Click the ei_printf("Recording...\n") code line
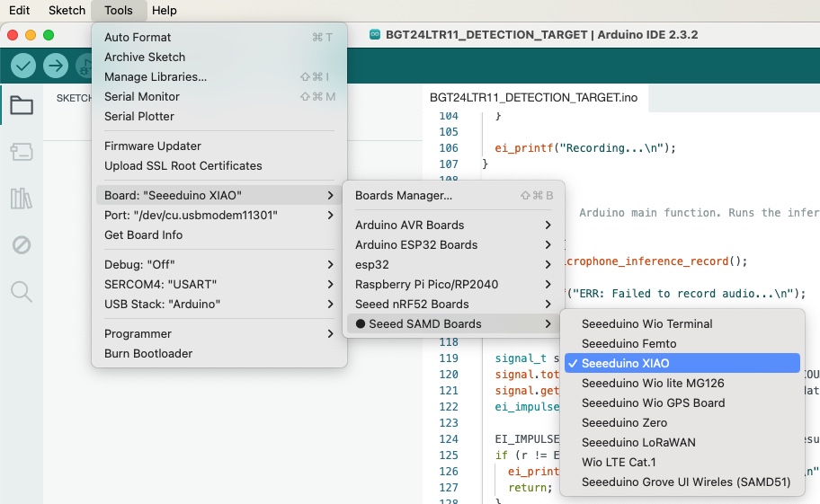The image size is (820, 504). [585, 148]
